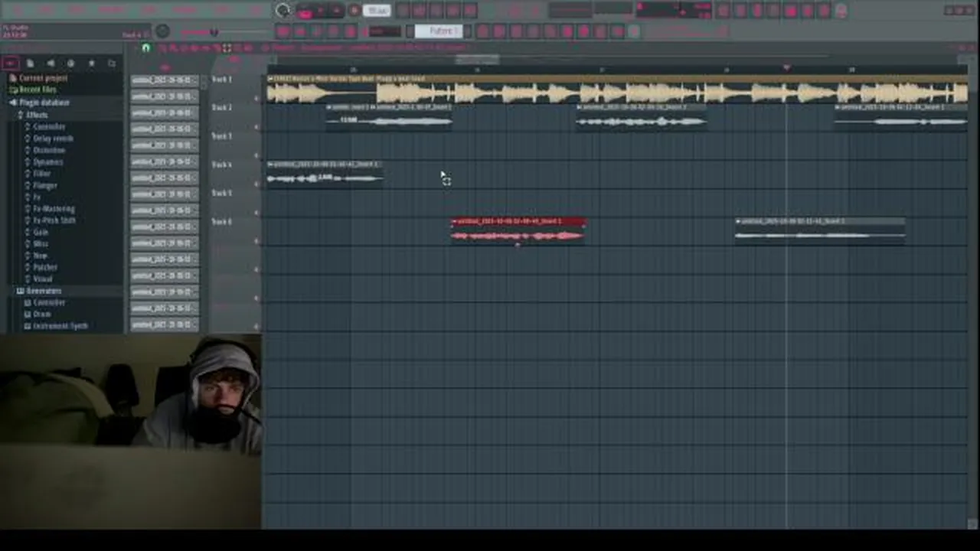This screenshot has width=980, height=551.
Task: Toggle the playlist snap magnet icon
Action: [145, 48]
